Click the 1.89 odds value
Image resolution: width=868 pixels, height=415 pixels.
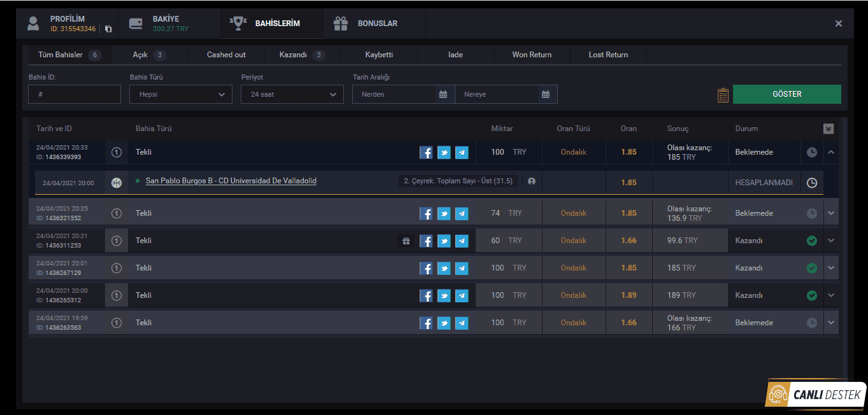[x=629, y=295]
